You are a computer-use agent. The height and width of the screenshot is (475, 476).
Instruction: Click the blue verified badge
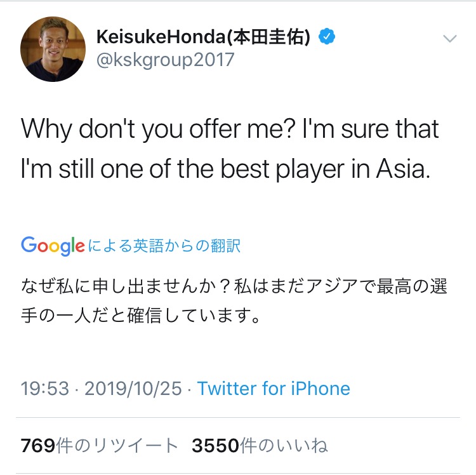tap(327, 37)
